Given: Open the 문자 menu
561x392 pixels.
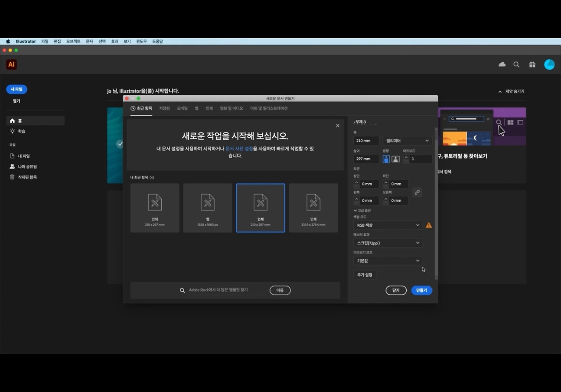Looking at the screenshot, I should [89, 41].
